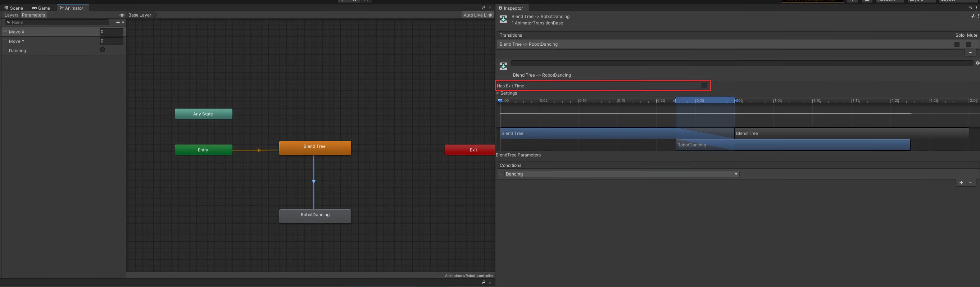This screenshot has height=287, width=980.
Task: Click the first Blend Tree clip bar
Action: pyautogui.click(x=617, y=133)
